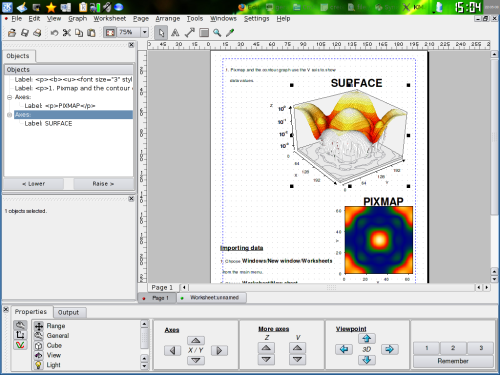Open the 75% zoom dropdown
The width and height of the screenshot is (500, 375).
145,32
